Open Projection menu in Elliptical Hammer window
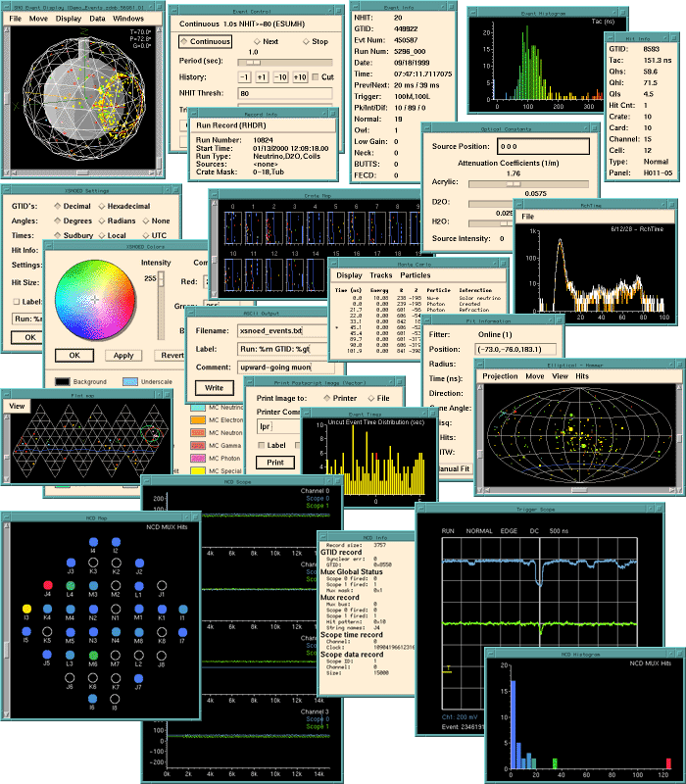Viewport: 686px width, 784px height. tap(500, 376)
